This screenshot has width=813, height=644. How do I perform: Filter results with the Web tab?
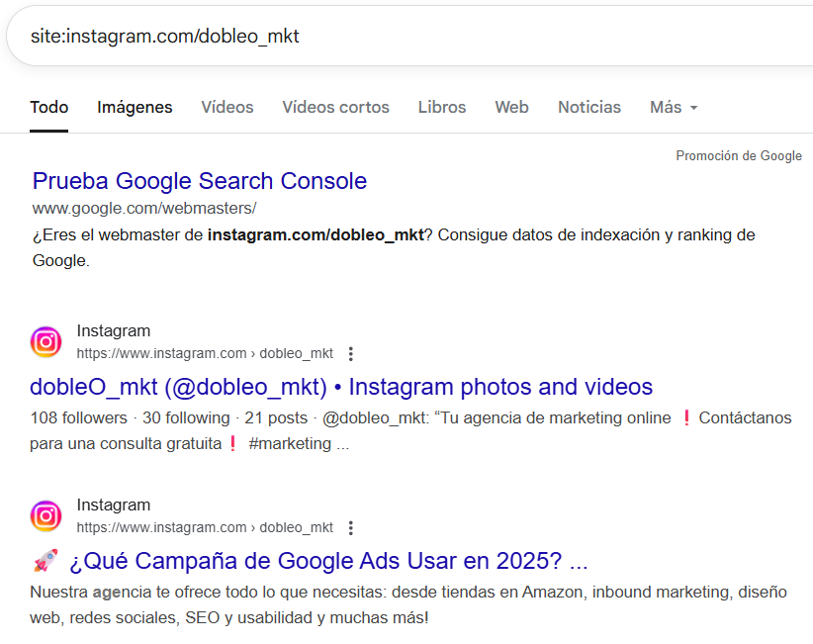[511, 107]
